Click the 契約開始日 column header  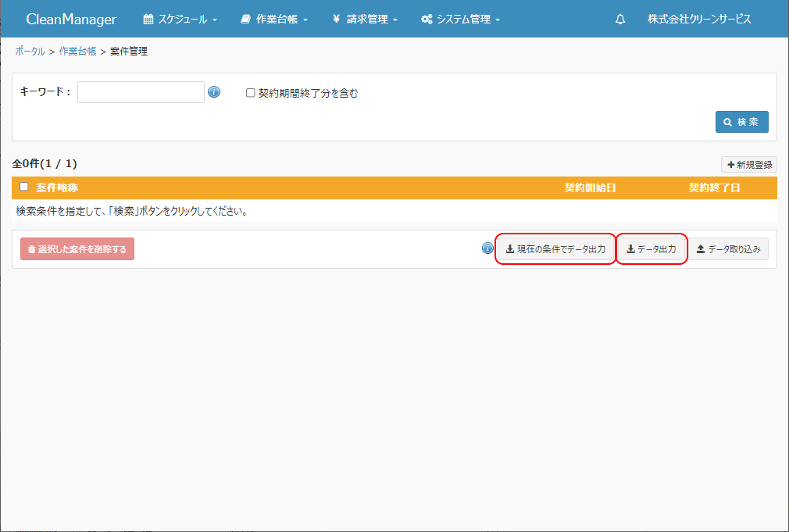[x=590, y=187]
